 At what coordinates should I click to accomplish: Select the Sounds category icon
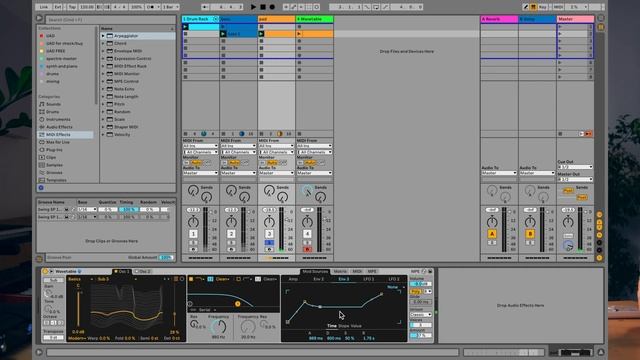(42, 104)
